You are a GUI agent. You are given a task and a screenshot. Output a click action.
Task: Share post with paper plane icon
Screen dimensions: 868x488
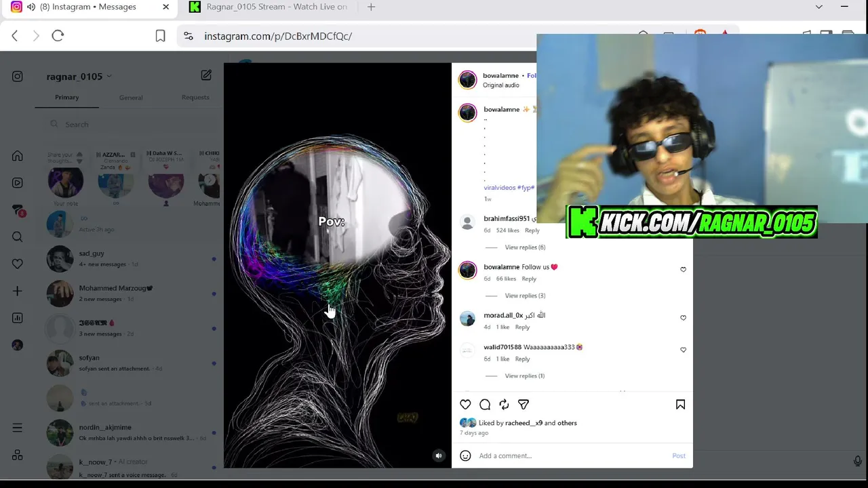pos(524,405)
